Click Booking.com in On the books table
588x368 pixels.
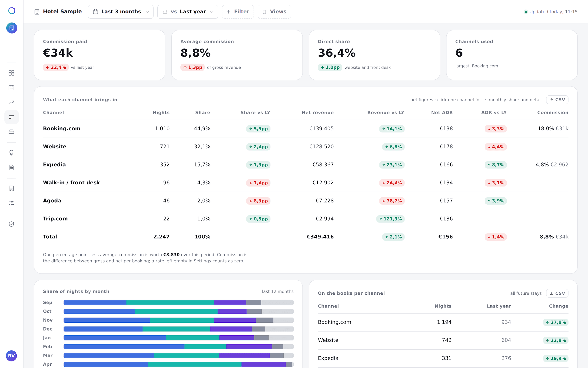point(335,322)
